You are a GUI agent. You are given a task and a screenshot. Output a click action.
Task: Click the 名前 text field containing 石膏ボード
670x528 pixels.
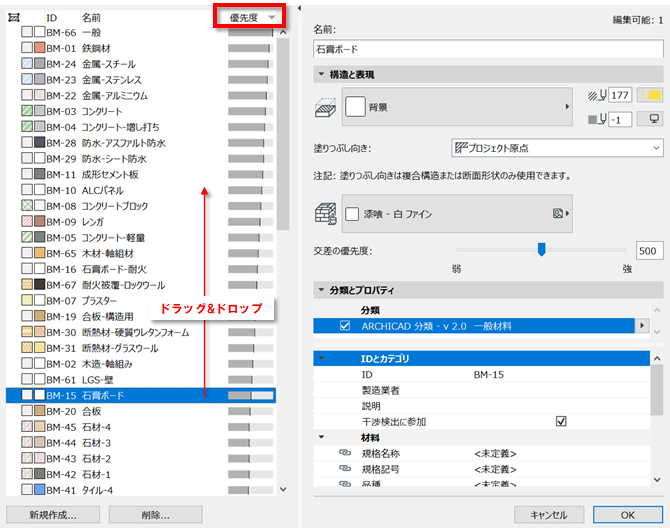click(x=488, y=49)
